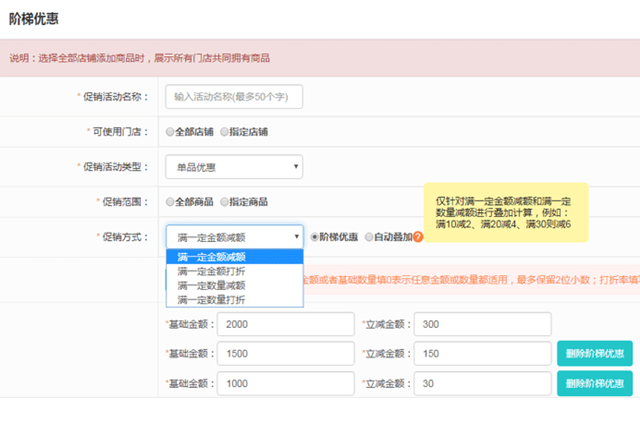Open the 单品优惠 activity type dropdown
This screenshot has height=434, width=640.
pyautogui.click(x=234, y=167)
